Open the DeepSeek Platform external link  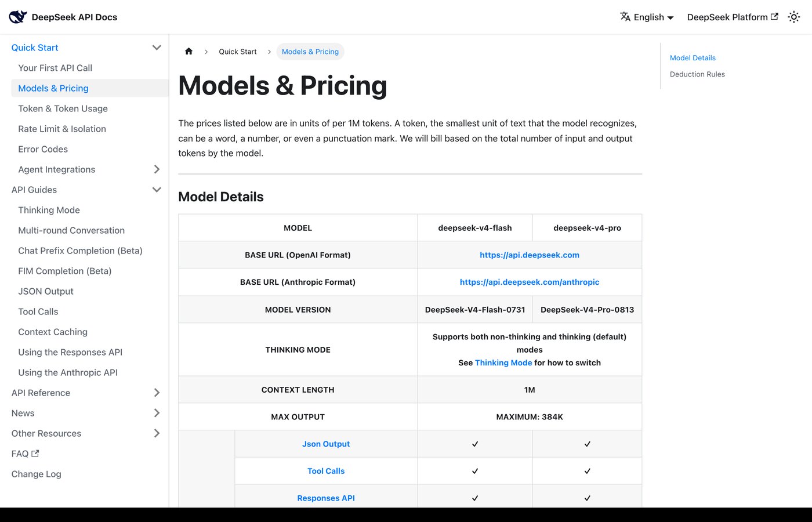coord(733,17)
